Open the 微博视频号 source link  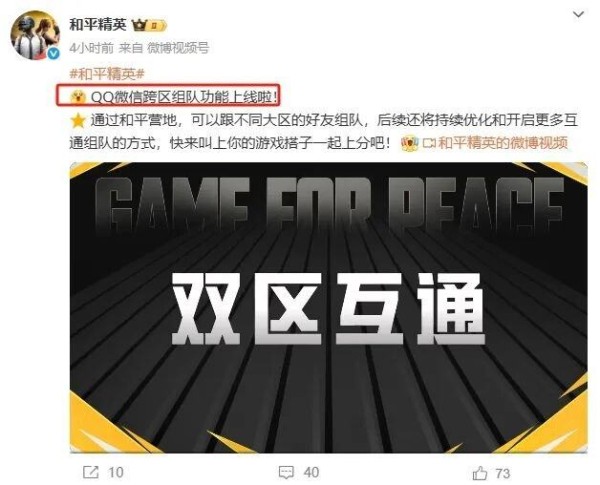click(178, 48)
